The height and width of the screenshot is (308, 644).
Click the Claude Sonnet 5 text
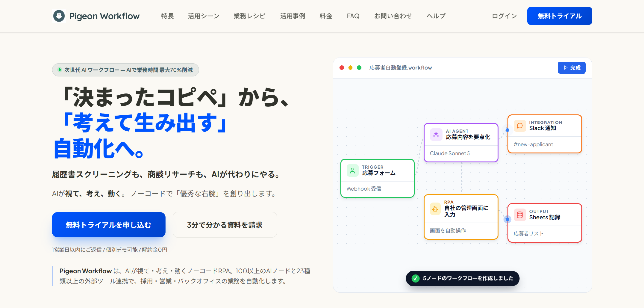pos(450,153)
